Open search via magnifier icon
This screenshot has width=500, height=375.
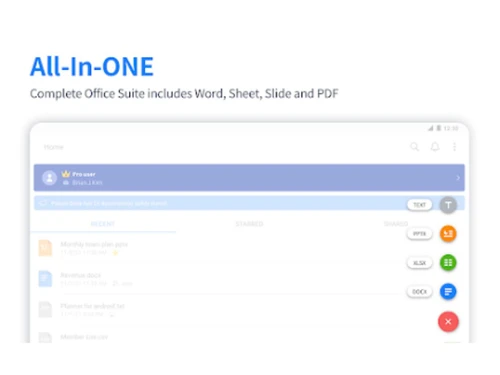pos(414,147)
